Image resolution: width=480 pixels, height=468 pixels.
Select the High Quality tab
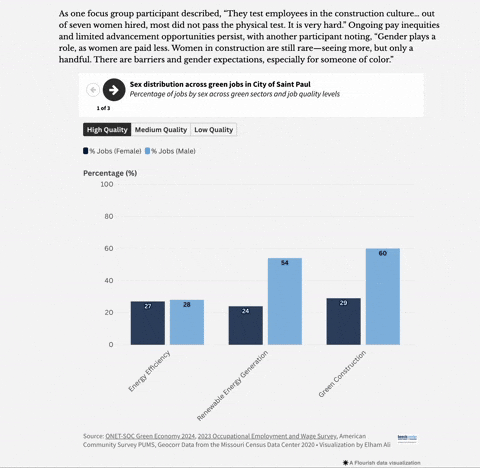[x=107, y=130]
